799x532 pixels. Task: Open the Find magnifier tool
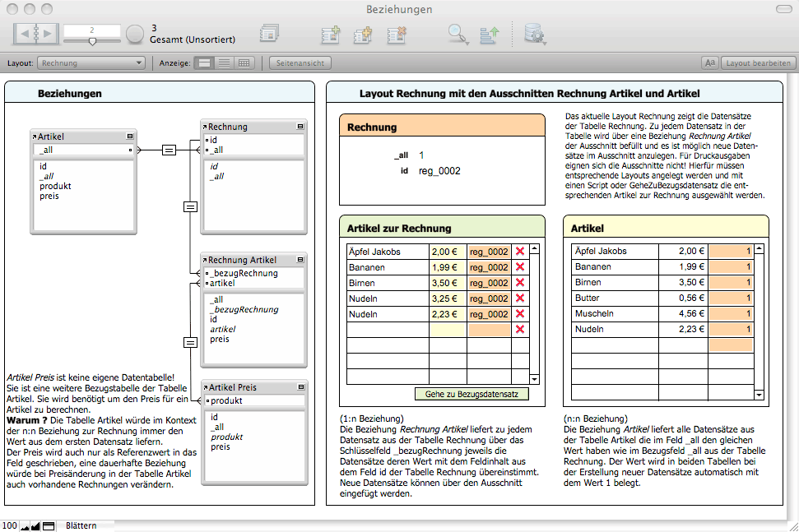point(457,35)
